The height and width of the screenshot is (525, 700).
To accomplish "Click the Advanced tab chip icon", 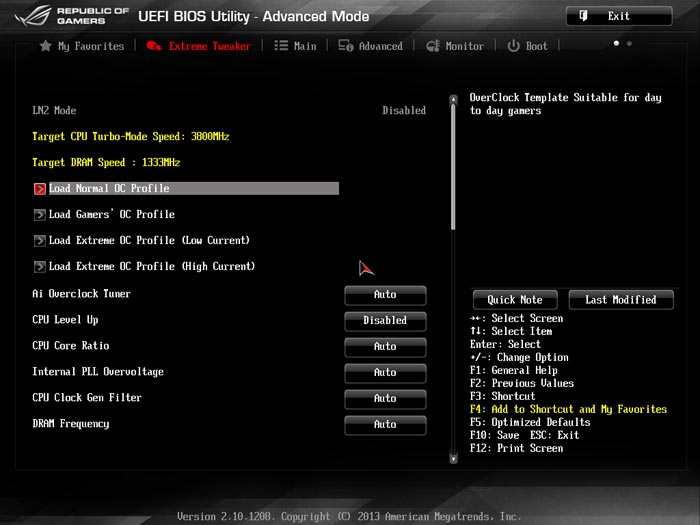I will [346, 46].
